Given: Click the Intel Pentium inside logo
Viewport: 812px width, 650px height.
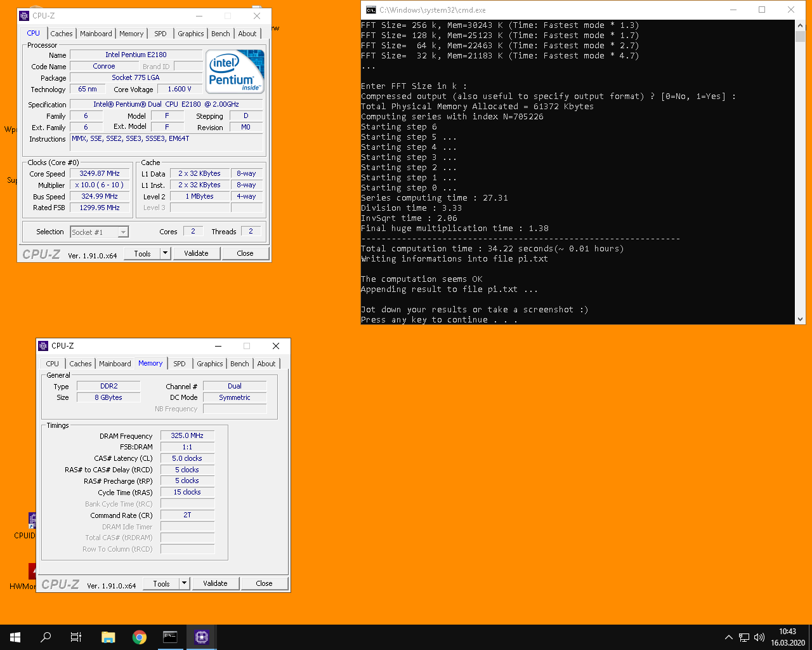Looking at the screenshot, I should click(x=235, y=72).
